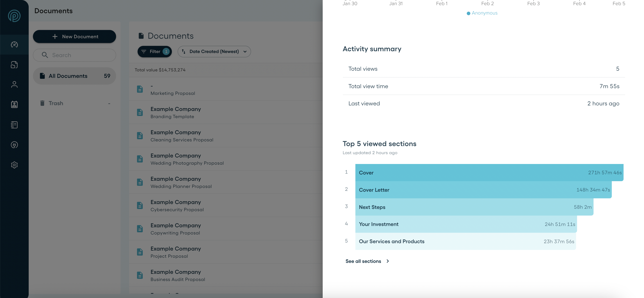Open the Filter options button
This screenshot has height=298, width=644.
(154, 51)
